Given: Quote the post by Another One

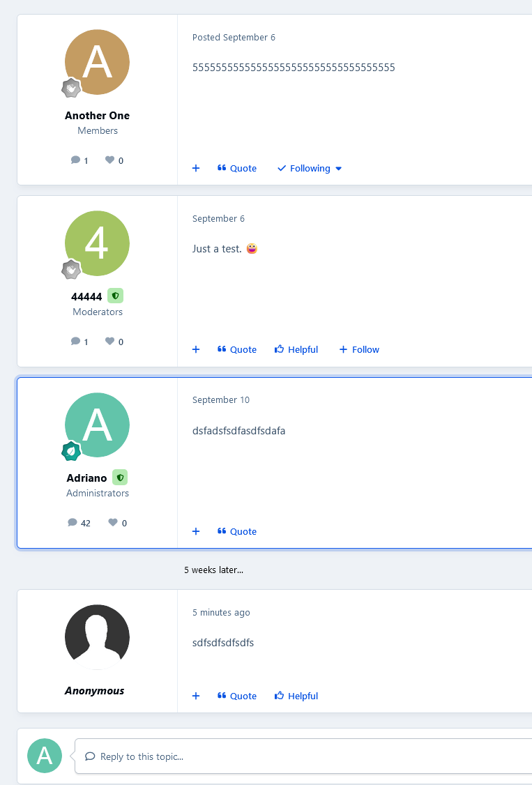Looking at the screenshot, I should [x=237, y=168].
